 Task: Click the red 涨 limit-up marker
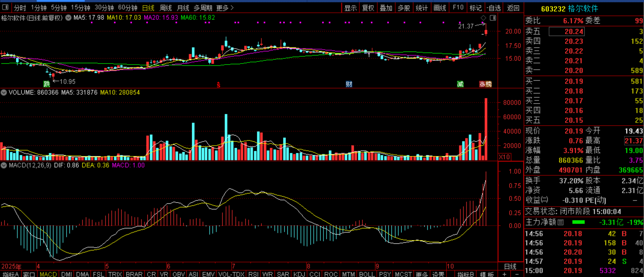pos(482,84)
